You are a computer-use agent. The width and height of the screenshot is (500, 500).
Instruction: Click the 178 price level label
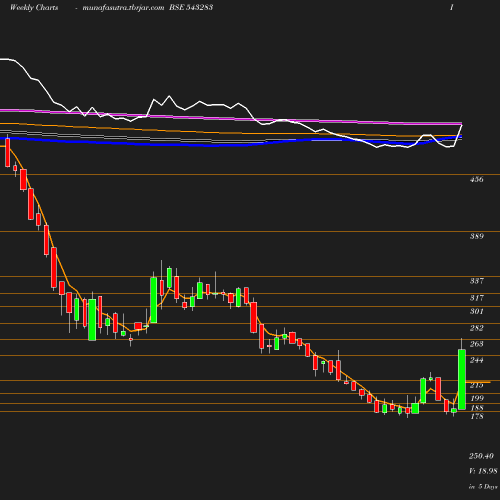point(477,416)
